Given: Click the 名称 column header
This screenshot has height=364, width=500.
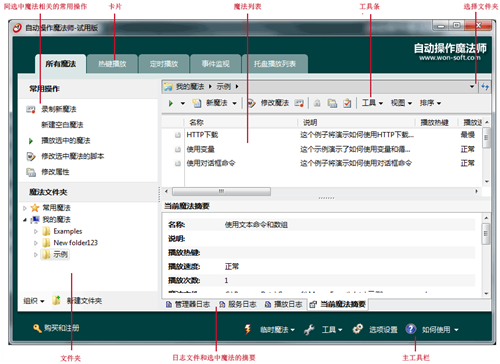Looking at the screenshot, I should pos(240,122).
